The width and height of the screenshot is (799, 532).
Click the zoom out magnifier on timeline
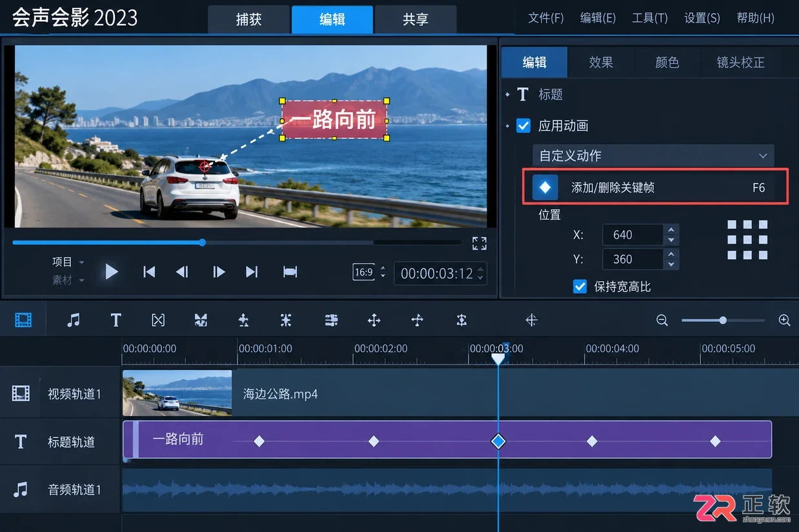tap(662, 320)
